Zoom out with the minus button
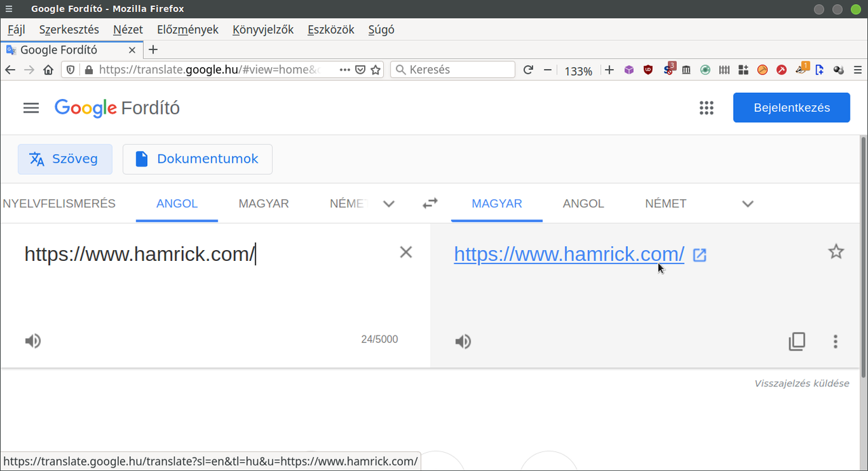 coord(548,70)
